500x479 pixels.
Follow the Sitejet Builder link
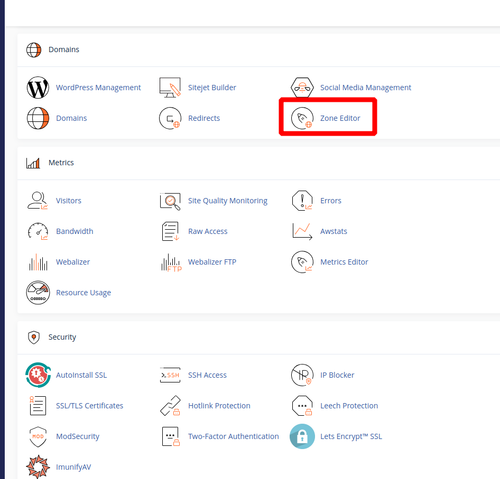pyautogui.click(x=212, y=88)
